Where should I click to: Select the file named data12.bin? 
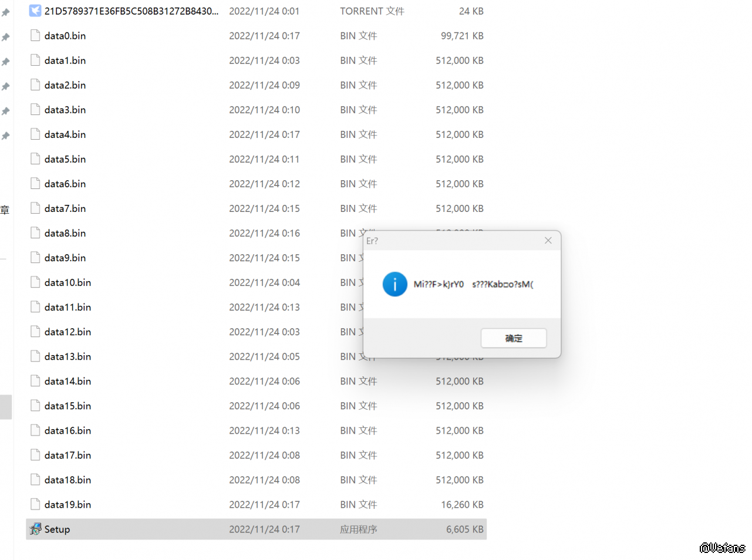pyautogui.click(x=68, y=332)
